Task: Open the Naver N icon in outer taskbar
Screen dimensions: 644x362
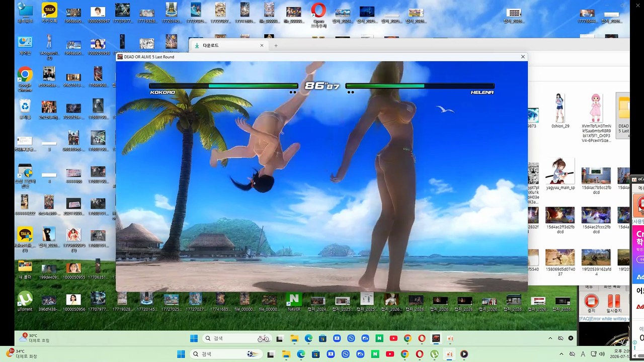Action: 375,354
